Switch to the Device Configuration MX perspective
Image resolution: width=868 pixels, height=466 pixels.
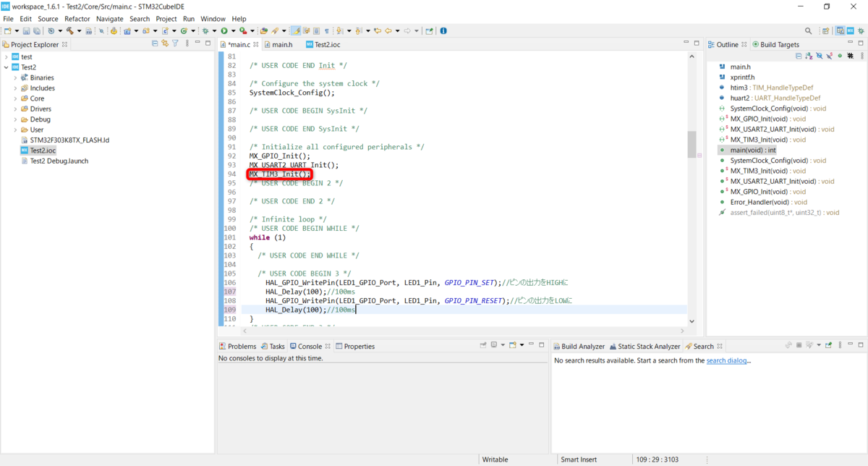pyautogui.click(x=851, y=31)
